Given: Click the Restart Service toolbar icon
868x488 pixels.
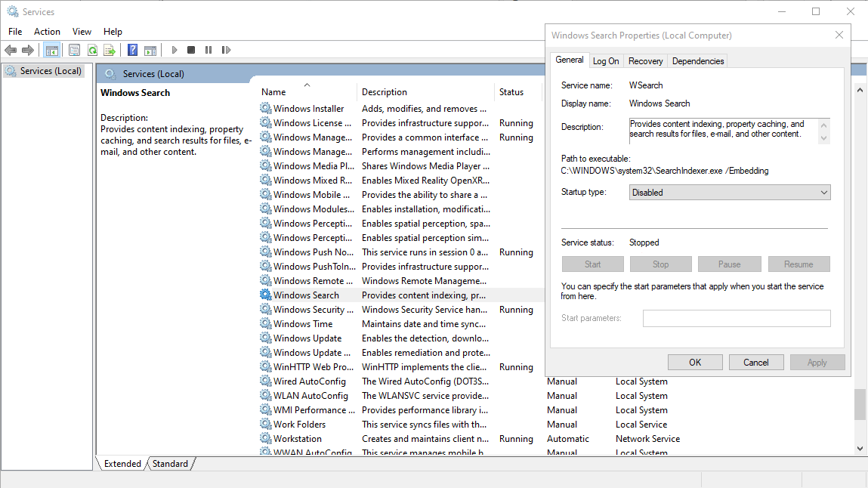Looking at the screenshot, I should pos(226,50).
